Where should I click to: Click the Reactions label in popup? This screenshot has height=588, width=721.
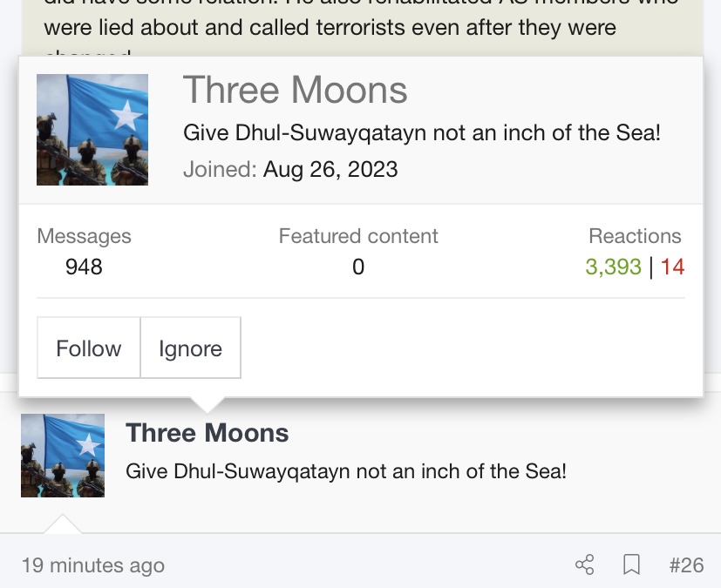coord(635,236)
